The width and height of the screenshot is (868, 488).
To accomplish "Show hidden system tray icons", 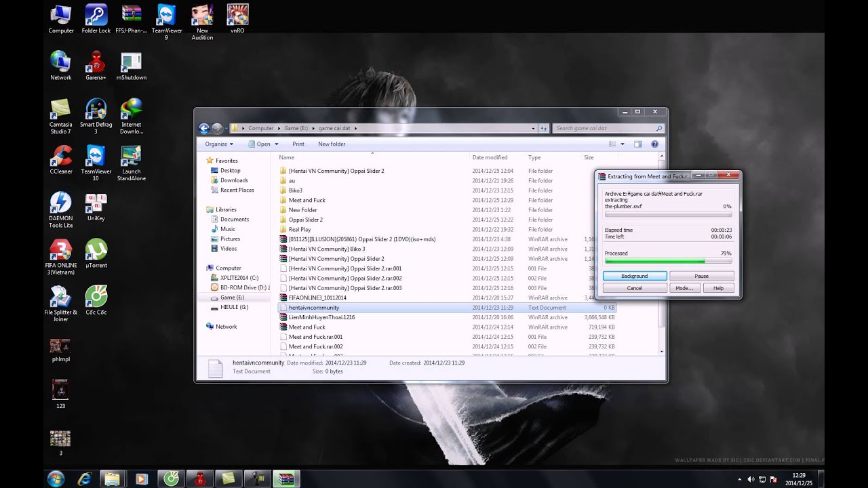I will point(739,479).
